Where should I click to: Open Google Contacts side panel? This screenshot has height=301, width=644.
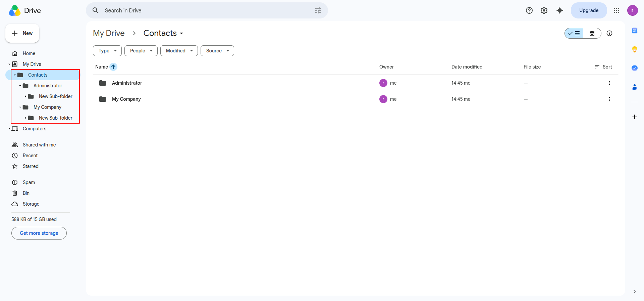[635, 87]
